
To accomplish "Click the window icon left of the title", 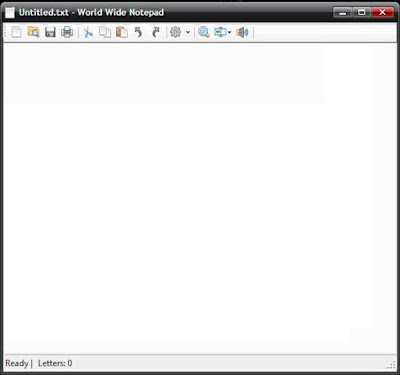I will (x=10, y=13).
